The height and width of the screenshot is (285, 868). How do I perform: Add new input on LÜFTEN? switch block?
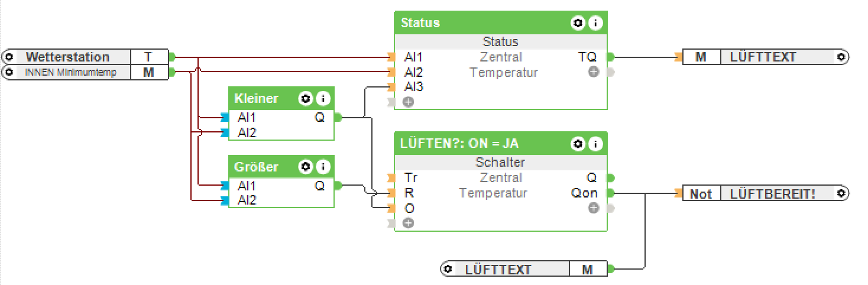pos(408,223)
